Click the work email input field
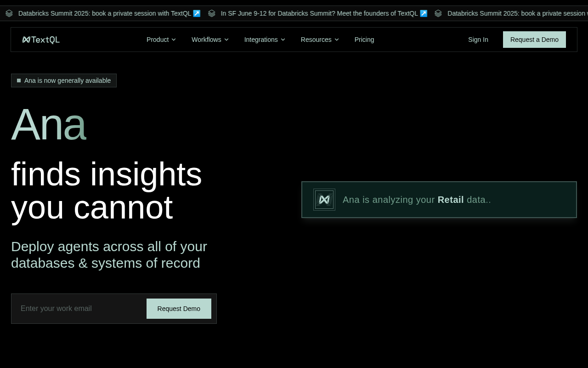 click(x=78, y=308)
